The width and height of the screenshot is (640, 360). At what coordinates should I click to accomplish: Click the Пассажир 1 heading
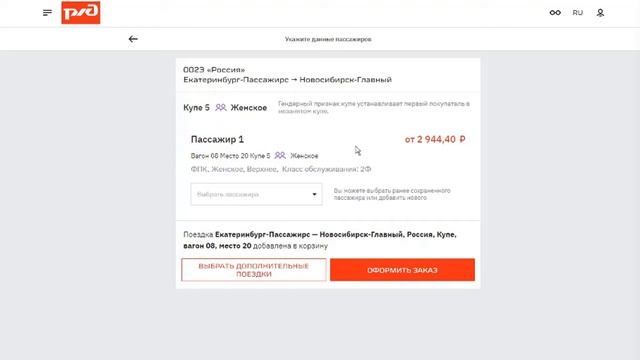(217, 139)
